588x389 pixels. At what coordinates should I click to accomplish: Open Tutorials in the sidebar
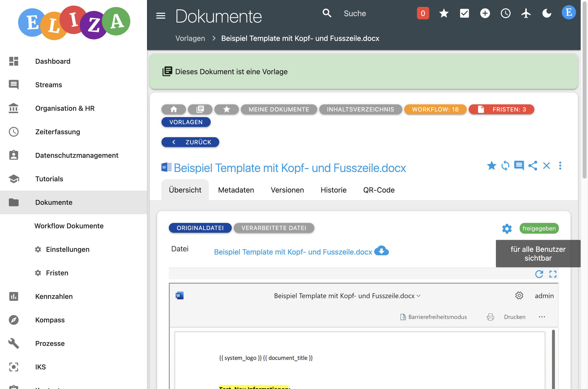point(73,179)
